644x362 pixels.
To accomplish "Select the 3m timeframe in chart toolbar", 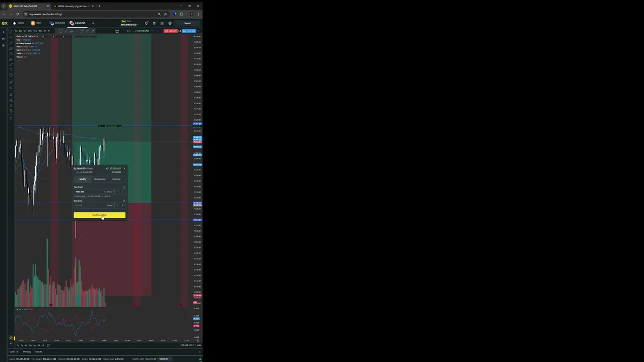I will [21, 31].
